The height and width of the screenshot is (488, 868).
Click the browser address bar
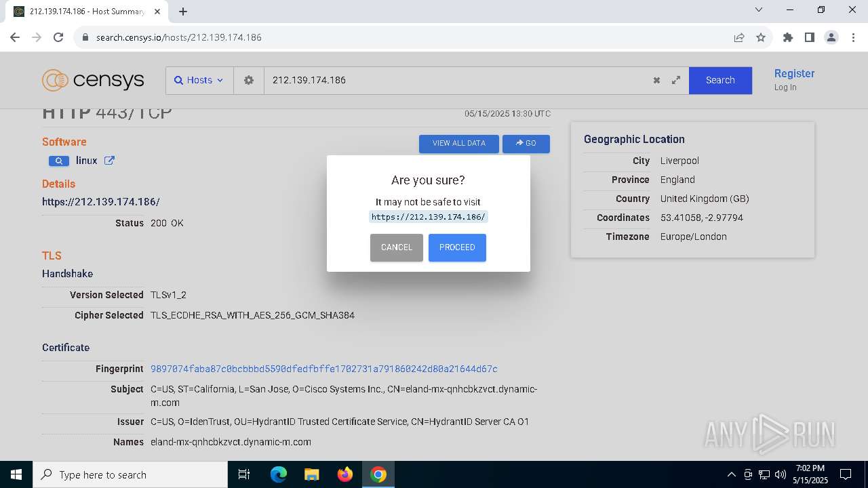pyautogui.click(x=407, y=37)
